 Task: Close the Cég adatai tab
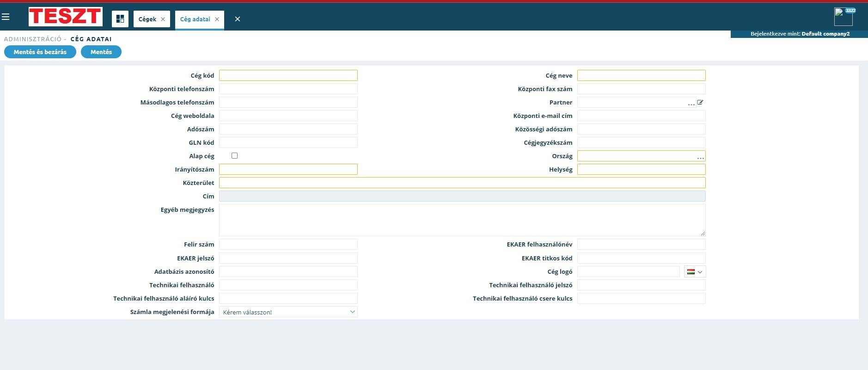(217, 19)
